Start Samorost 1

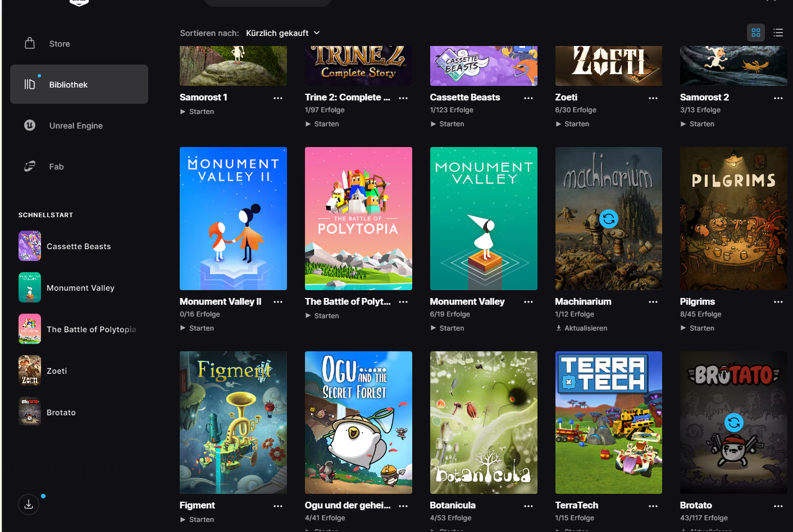click(197, 112)
